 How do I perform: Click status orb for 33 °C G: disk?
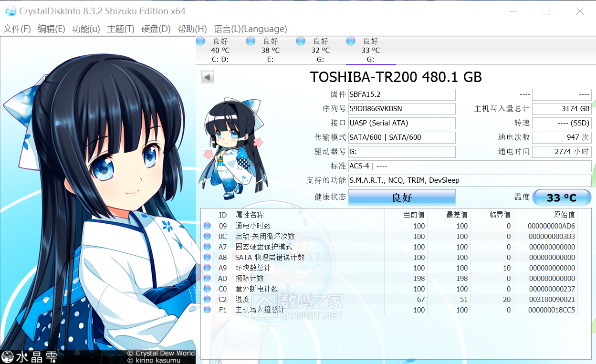(351, 42)
